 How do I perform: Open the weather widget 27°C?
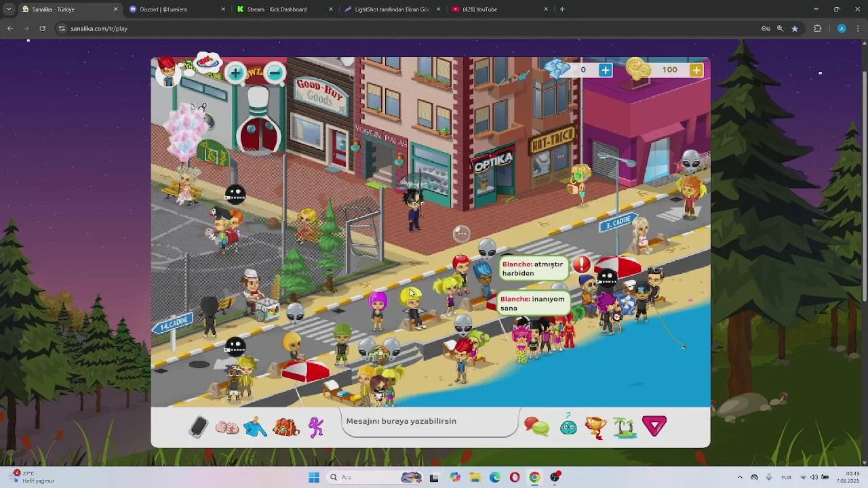(x=33, y=477)
